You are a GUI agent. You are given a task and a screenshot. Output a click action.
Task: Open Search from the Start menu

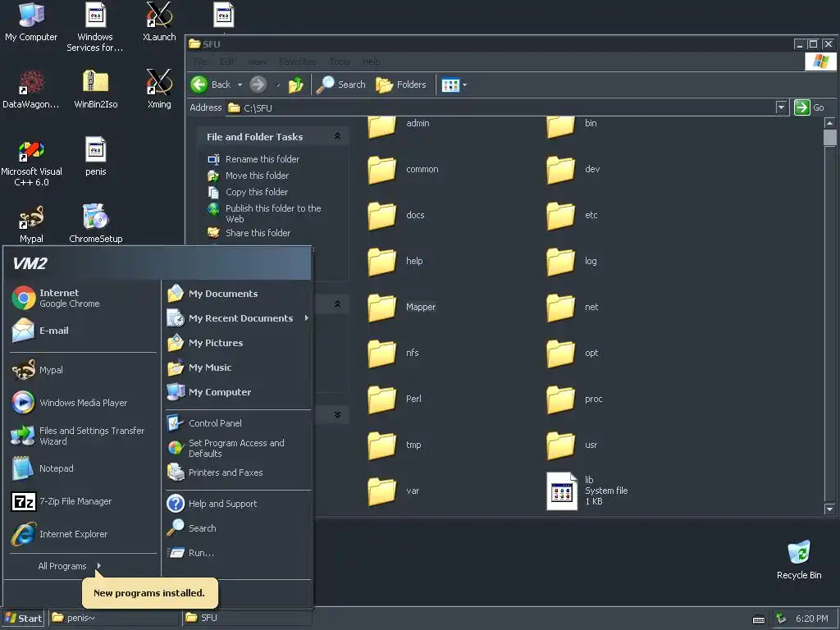coord(191,528)
